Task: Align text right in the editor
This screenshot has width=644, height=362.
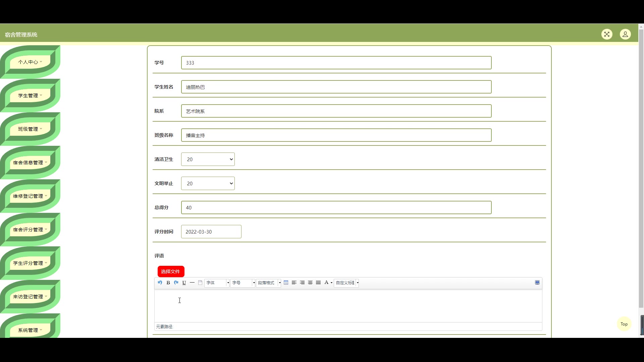Action: click(302, 283)
